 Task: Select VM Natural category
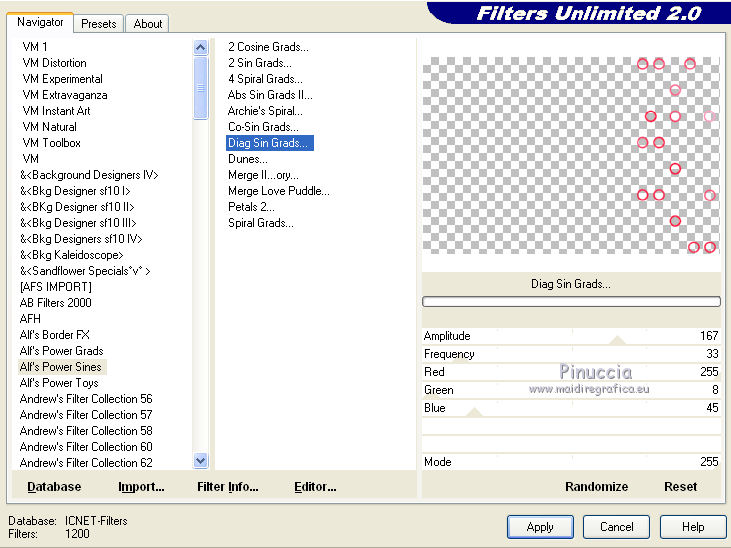click(x=49, y=127)
